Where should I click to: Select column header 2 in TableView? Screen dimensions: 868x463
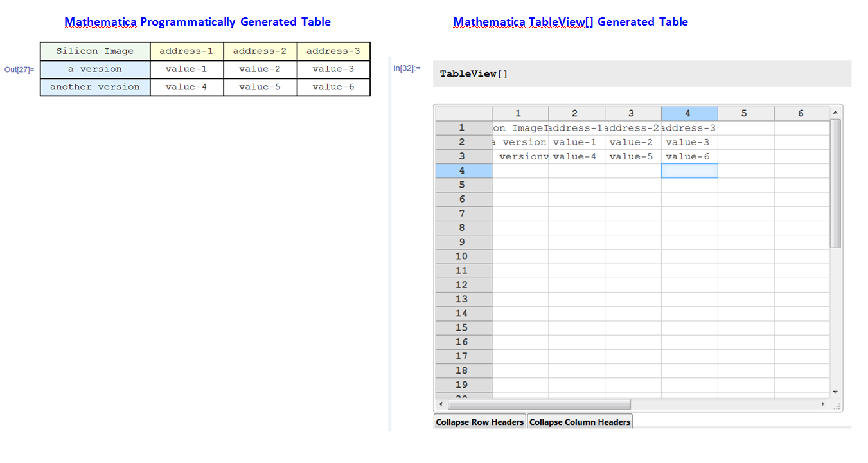(577, 113)
